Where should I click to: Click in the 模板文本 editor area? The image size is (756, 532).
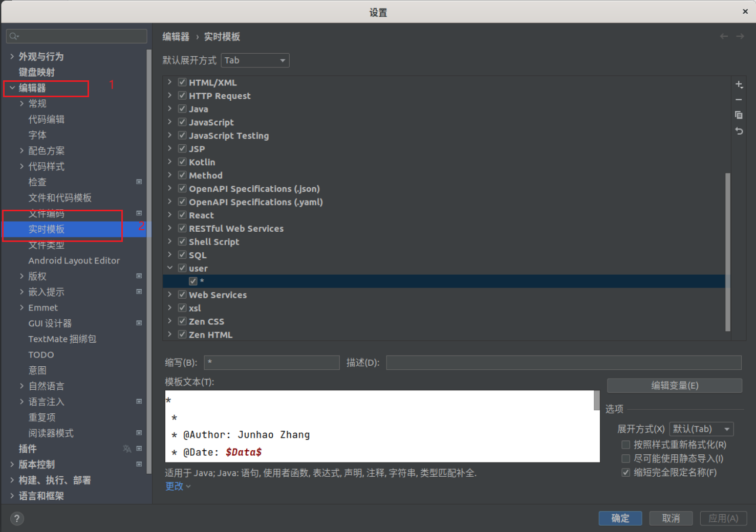click(x=379, y=426)
